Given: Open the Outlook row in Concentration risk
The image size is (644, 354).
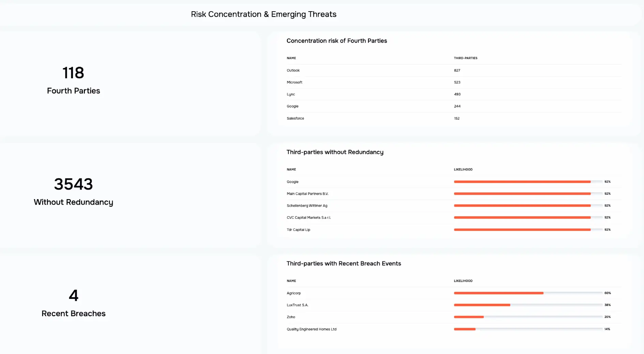Looking at the screenshot, I should tap(293, 70).
